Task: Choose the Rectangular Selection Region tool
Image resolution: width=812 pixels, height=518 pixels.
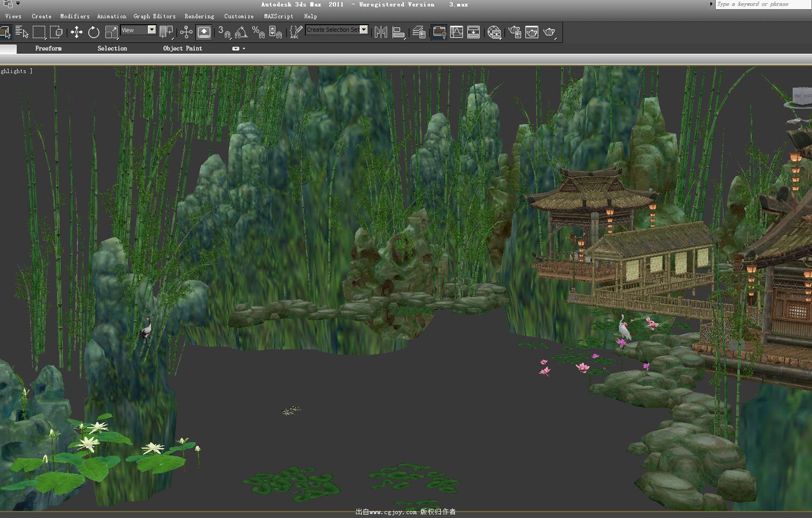Action: coord(39,32)
